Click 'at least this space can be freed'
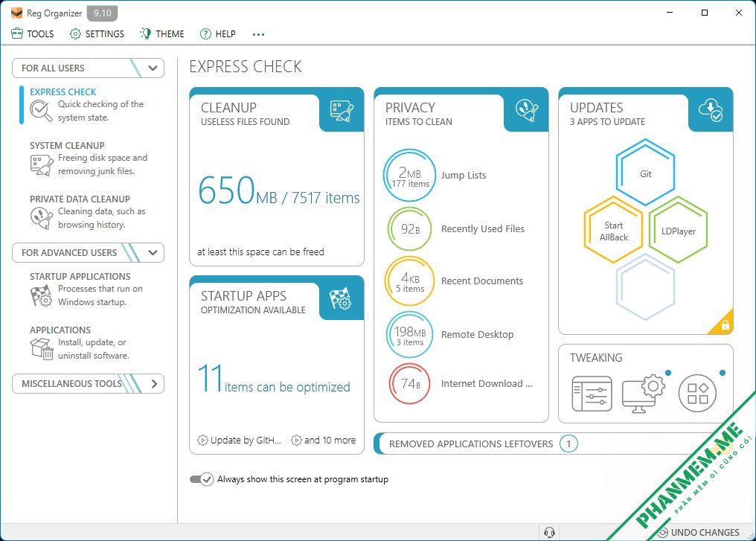 (261, 252)
